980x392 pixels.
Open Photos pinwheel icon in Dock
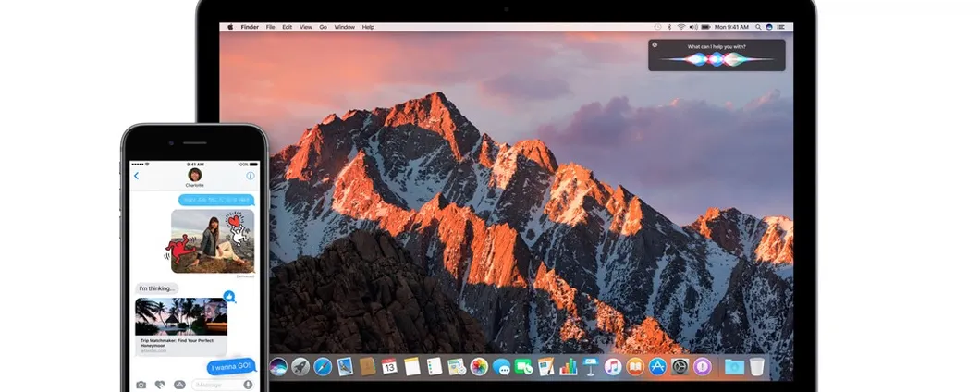point(479,366)
